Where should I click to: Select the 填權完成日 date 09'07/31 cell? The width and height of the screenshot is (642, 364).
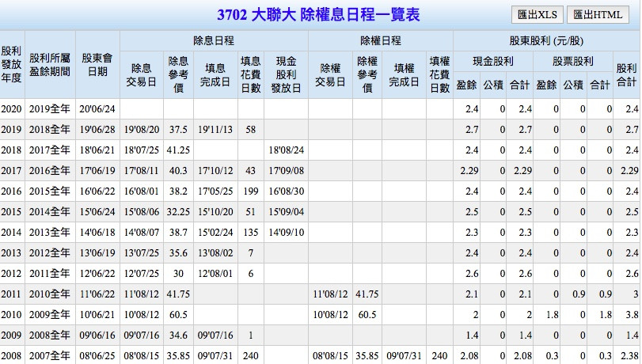pos(406,355)
